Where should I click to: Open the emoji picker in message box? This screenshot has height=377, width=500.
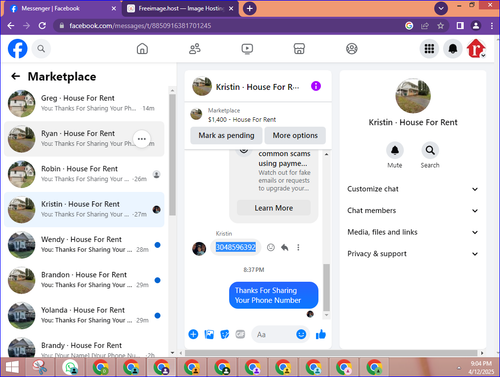pos(301,334)
